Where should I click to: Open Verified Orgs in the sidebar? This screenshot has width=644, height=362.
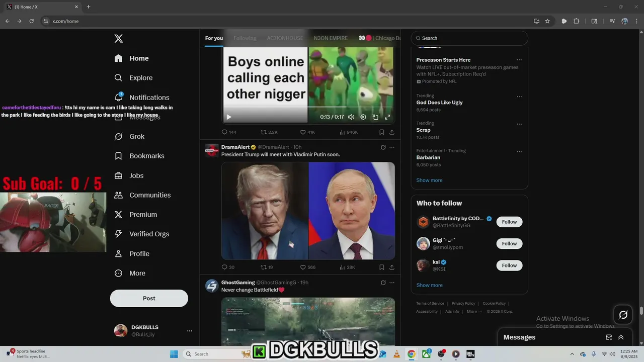click(x=141, y=234)
